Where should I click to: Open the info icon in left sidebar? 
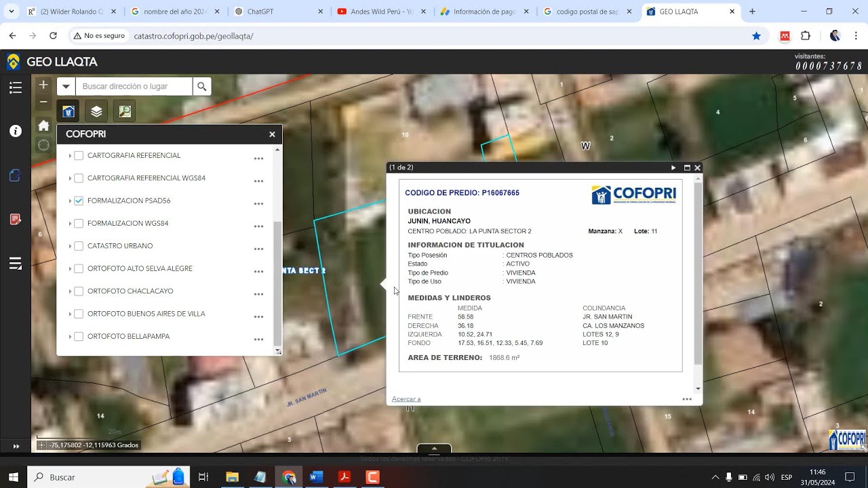16,131
